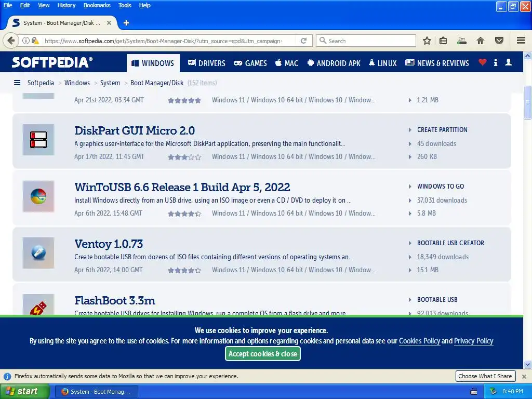The width and height of the screenshot is (532, 399).
Task: Open the downloads indicator showing 2m
Action: click(462, 41)
